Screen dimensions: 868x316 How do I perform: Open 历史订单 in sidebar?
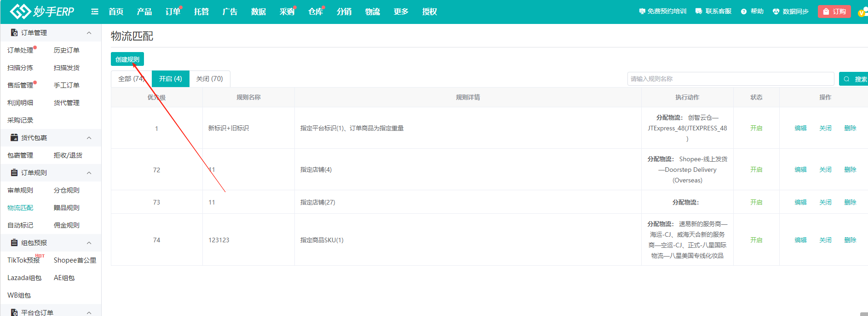pyautogui.click(x=67, y=50)
